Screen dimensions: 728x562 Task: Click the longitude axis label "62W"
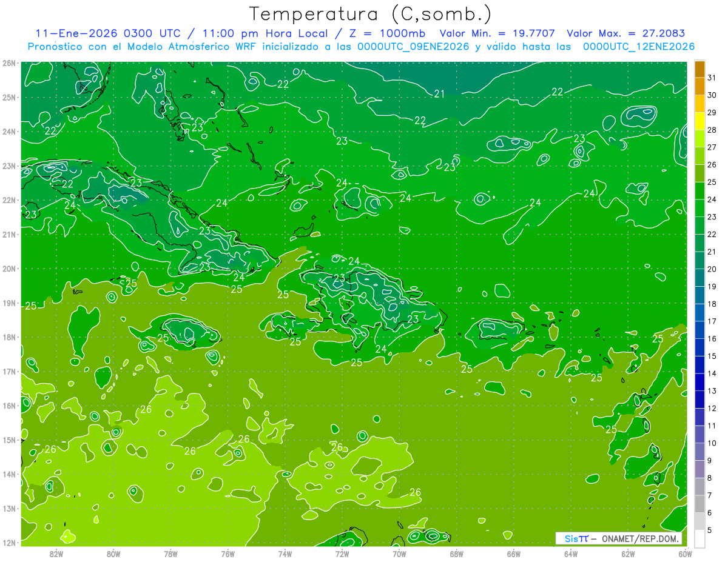click(628, 554)
